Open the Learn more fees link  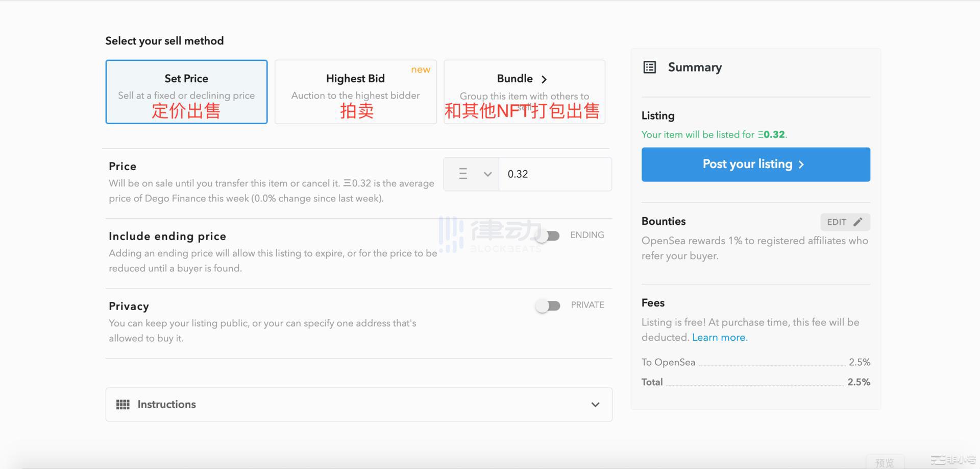pyautogui.click(x=719, y=338)
